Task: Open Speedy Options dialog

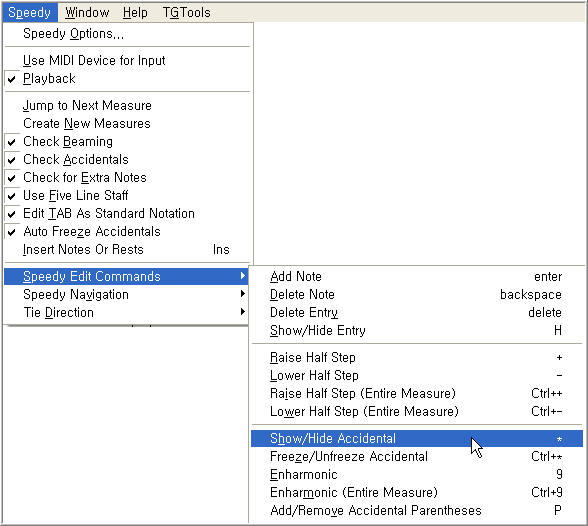Action: (128, 34)
